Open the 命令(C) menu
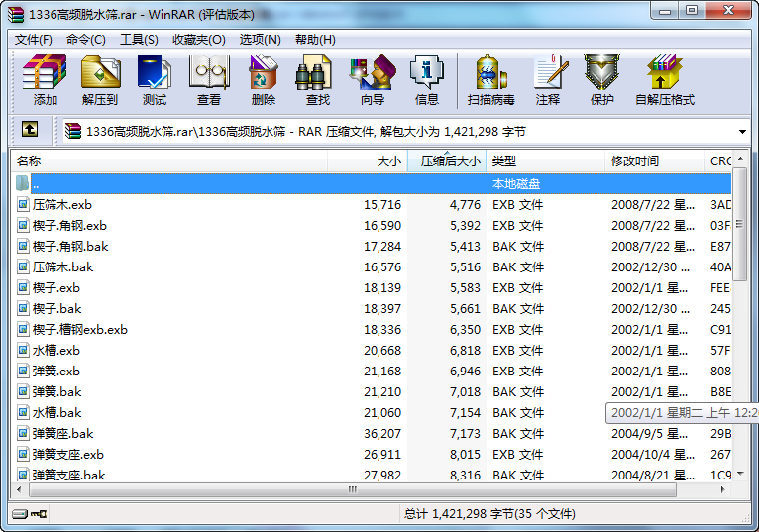Image resolution: width=759 pixels, height=532 pixels. [85, 40]
